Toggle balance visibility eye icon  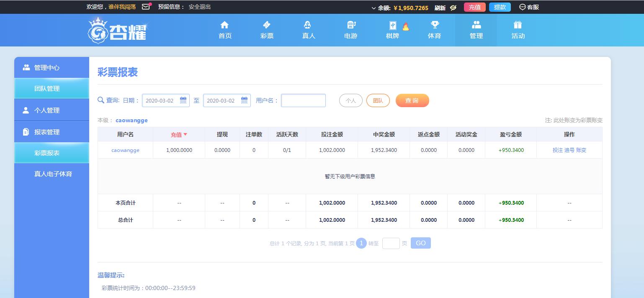click(453, 8)
